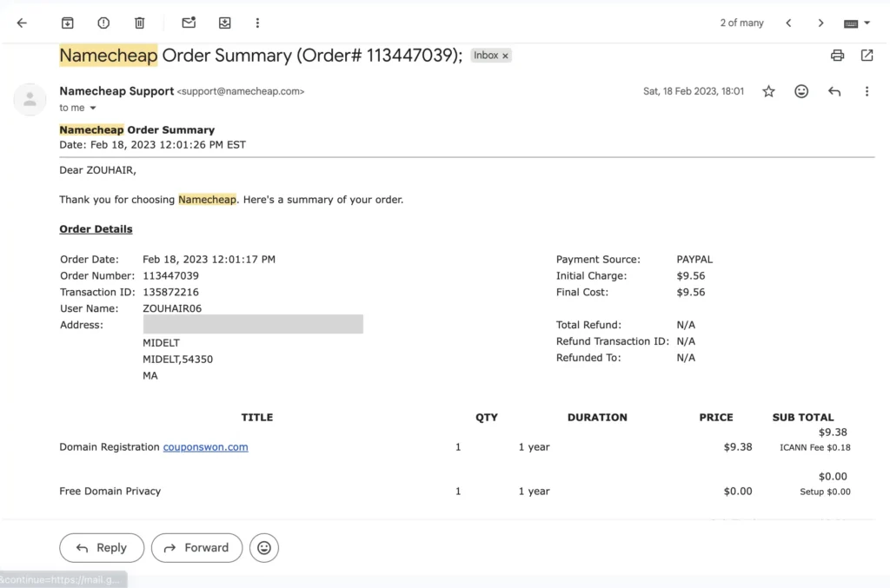Click Free Domain Privacy row title
Viewport: 890px width, 588px height.
[x=110, y=491]
